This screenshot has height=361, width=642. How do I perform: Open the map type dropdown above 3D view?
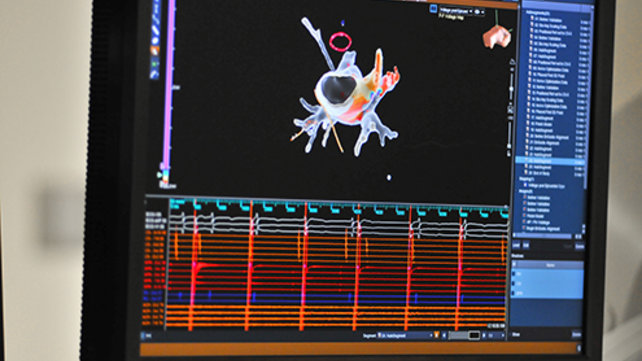click(x=456, y=11)
